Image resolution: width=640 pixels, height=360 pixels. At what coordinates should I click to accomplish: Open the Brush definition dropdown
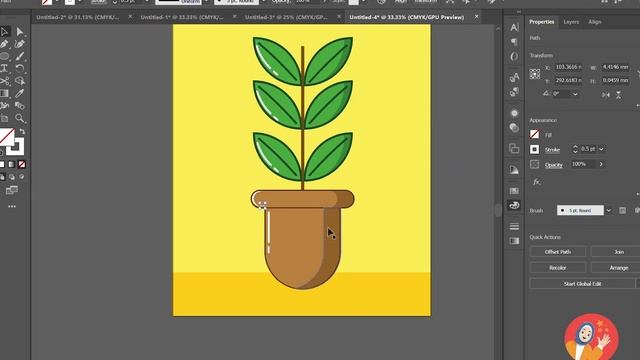click(x=609, y=211)
